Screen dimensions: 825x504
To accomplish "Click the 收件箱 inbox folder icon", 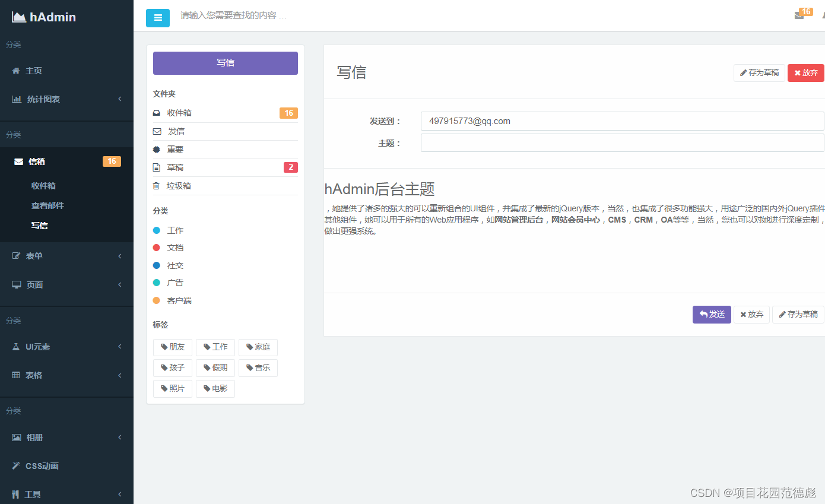I will click(157, 112).
